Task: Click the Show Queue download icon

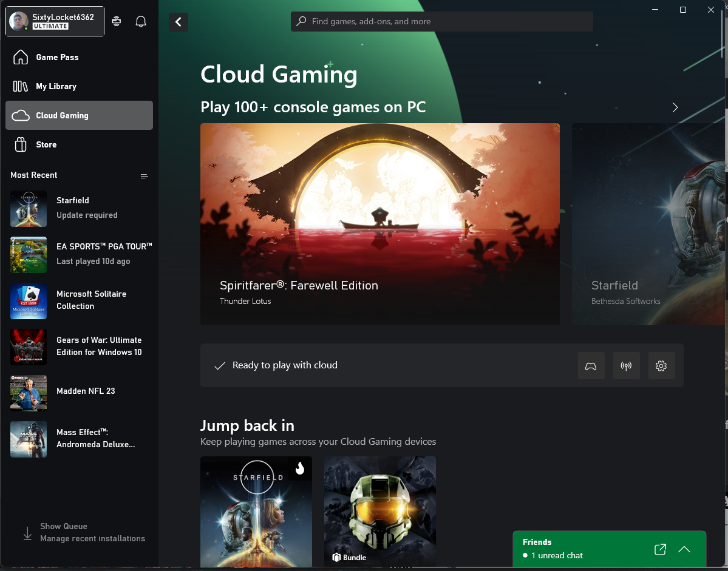Action: click(x=27, y=533)
